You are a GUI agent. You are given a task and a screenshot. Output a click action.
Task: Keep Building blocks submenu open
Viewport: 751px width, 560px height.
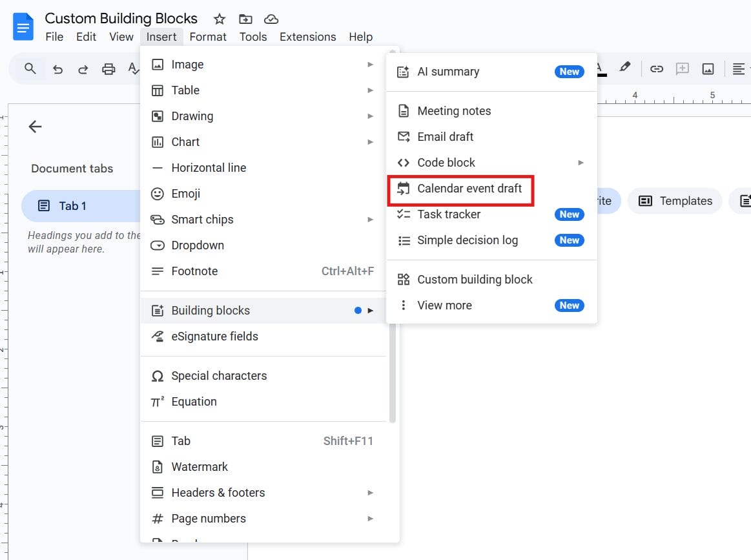pos(263,311)
